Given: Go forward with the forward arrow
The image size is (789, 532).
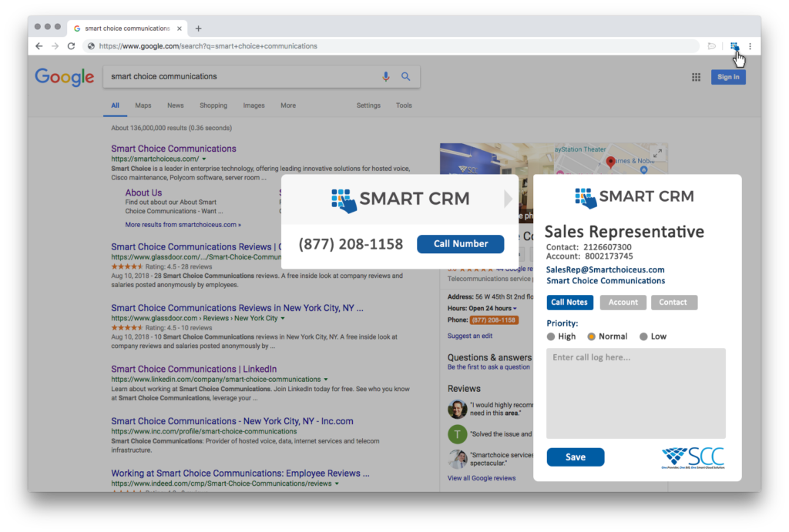Looking at the screenshot, I should (55, 46).
